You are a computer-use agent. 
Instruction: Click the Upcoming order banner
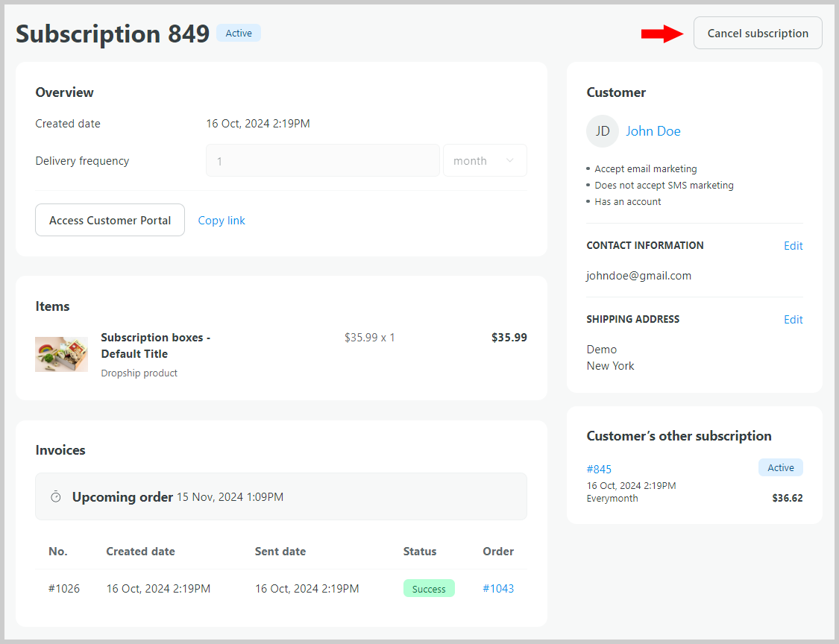coord(280,496)
